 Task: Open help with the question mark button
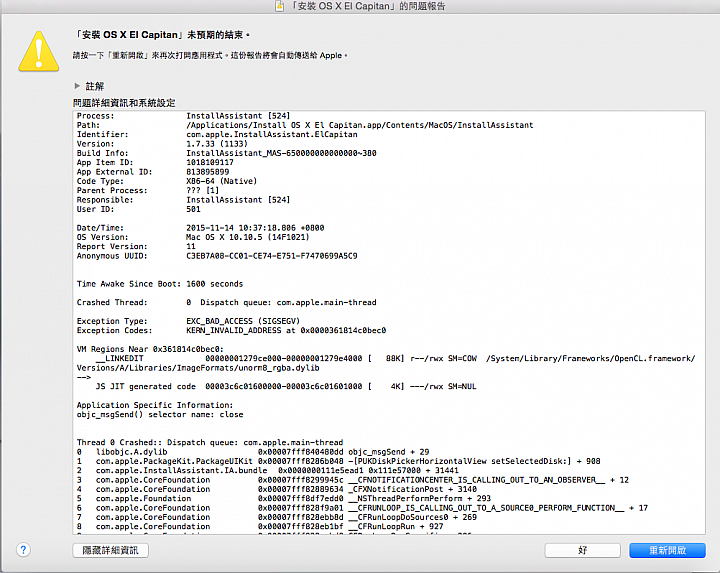pyautogui.click(x=23, y=550)
